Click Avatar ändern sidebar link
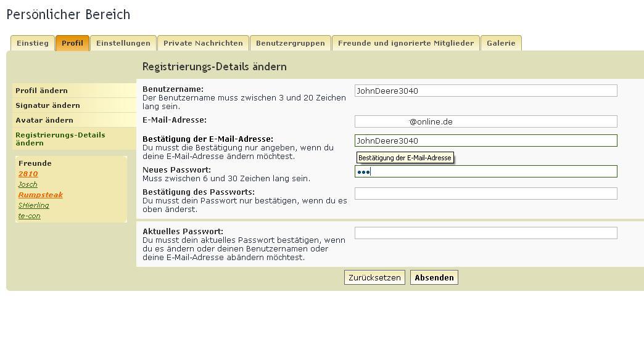This screenshot has width=644, height=355. pyautogui.click(x=44, y=120)
